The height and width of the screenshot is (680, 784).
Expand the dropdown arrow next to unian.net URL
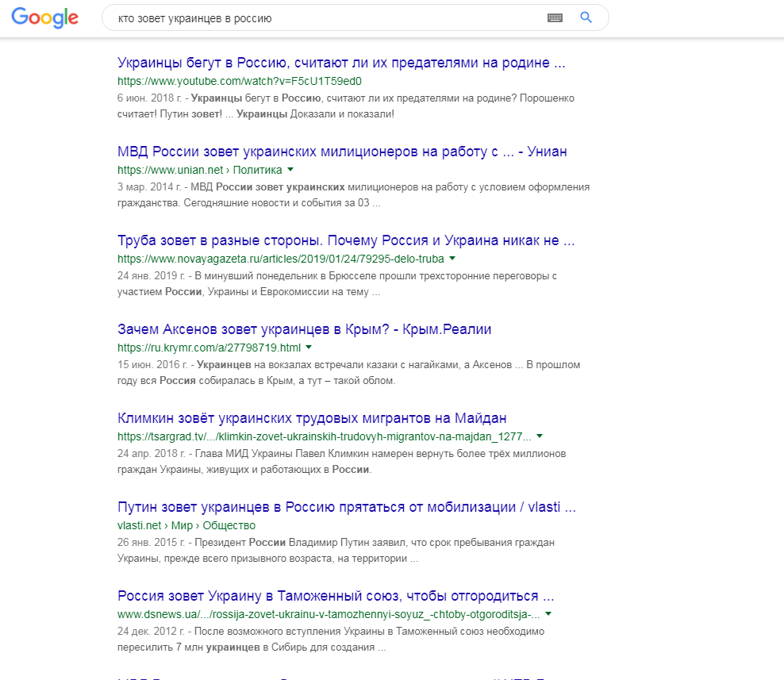point(290,170)
